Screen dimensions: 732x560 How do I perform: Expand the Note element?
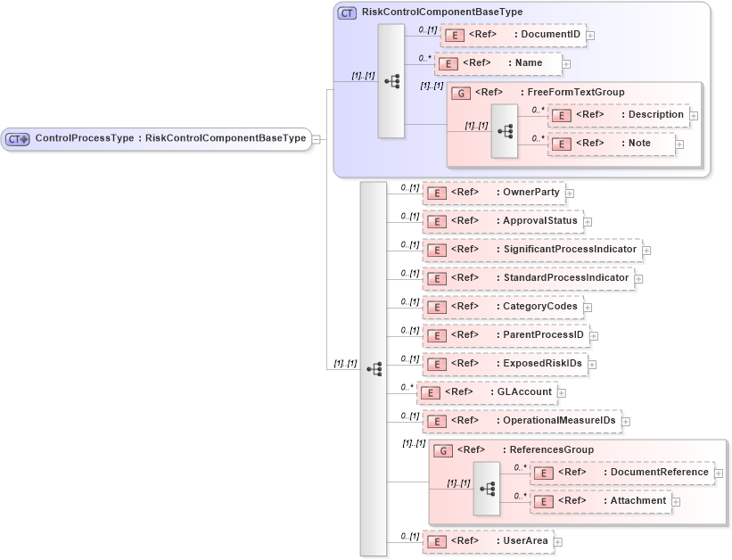tap(679, 144)
